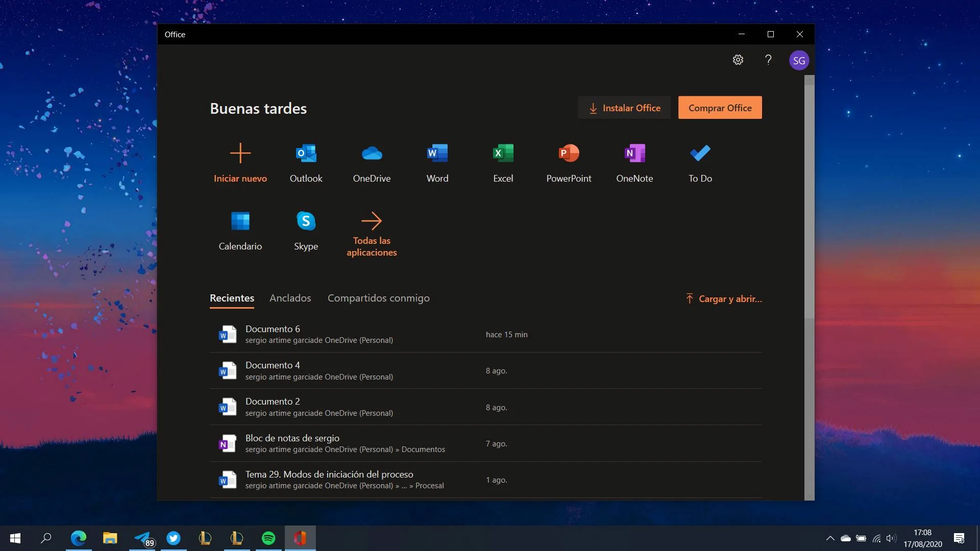Open the PowerPoint app
The width and height of the screenshot is (980, 551).
tap(569, 153)
